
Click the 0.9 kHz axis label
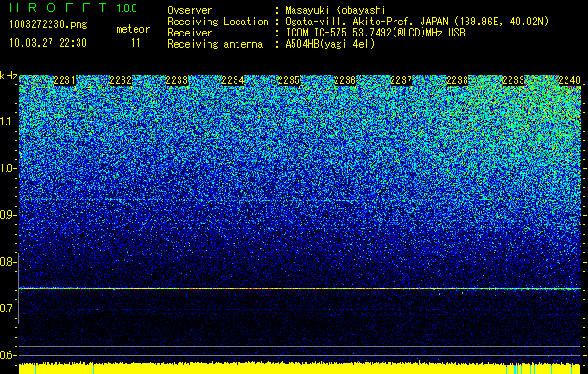click(7, 215)
